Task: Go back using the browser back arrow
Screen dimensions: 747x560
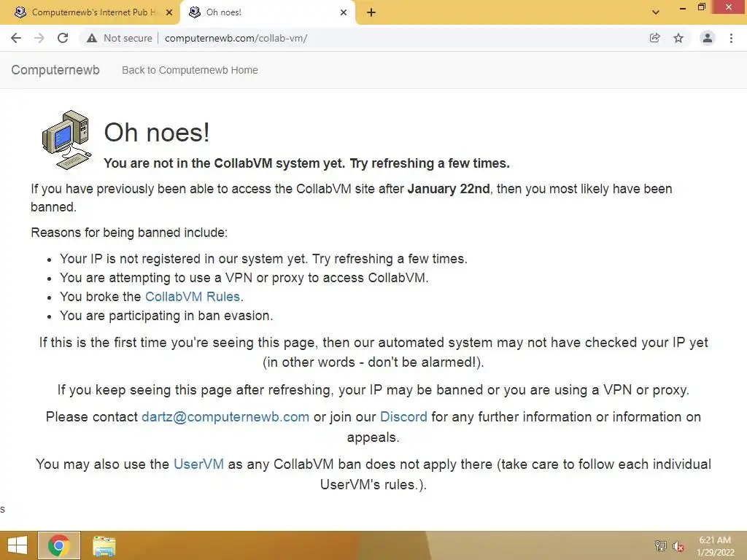Action: coord(16,38)
